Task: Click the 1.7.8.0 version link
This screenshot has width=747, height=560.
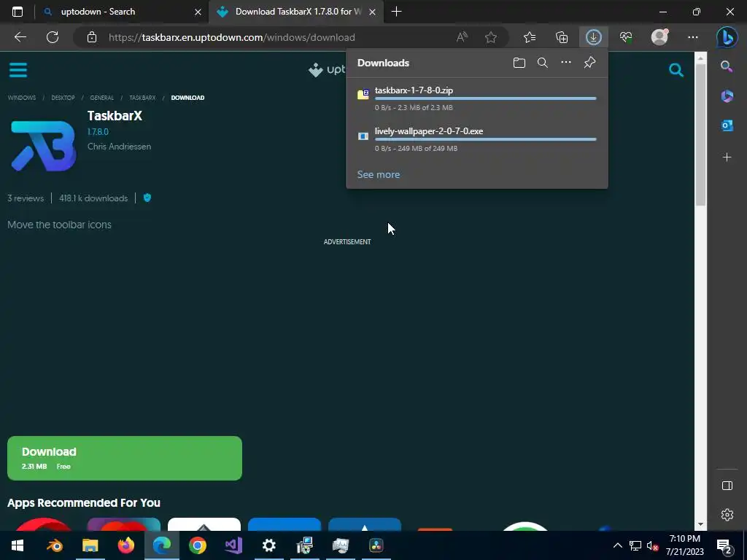Action: tap(98, 132)
